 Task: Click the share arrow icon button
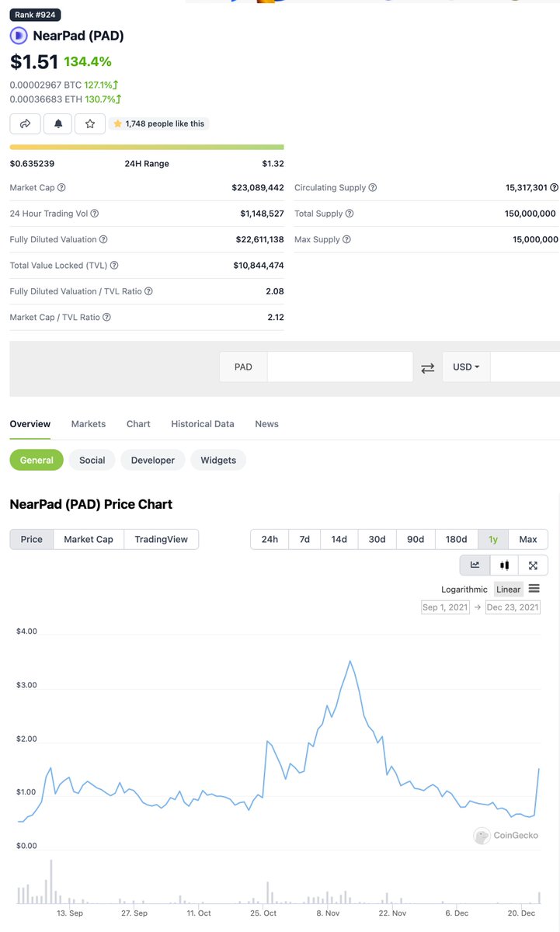pyautogui.click(x=25, y=123)
